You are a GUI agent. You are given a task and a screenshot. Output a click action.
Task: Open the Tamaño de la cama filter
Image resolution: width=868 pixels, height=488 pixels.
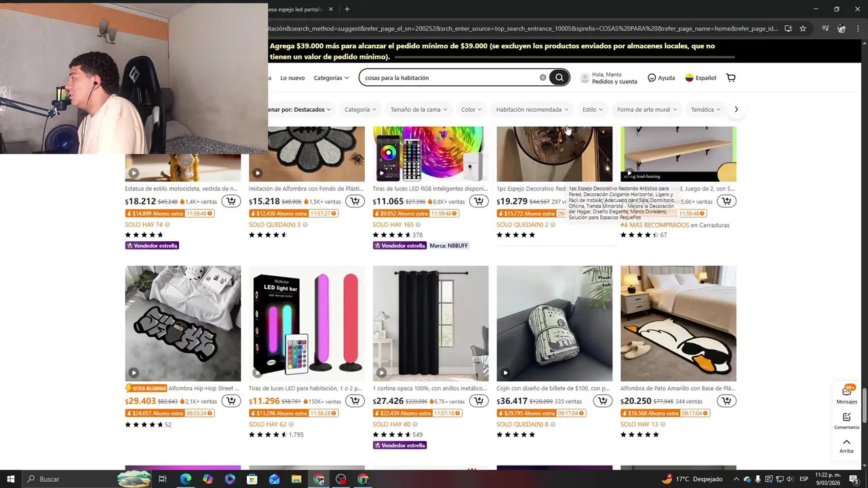[x=418, y=109]
